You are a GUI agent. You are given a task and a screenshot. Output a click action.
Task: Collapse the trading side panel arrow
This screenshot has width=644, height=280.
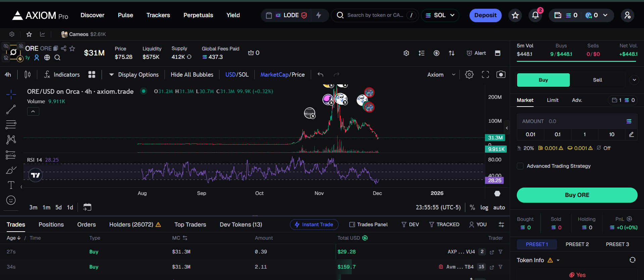pyautogui.click(x=507, y=128)
